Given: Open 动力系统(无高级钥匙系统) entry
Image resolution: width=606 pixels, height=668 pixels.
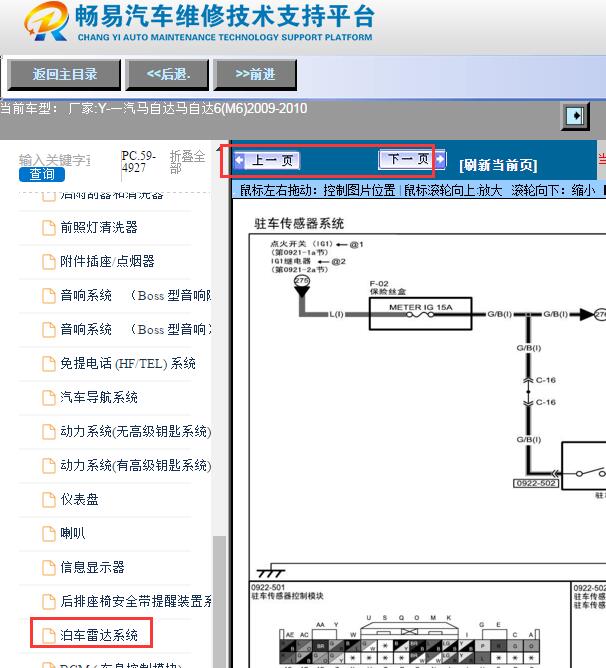Looking at the screenshot, I should 136,432.
